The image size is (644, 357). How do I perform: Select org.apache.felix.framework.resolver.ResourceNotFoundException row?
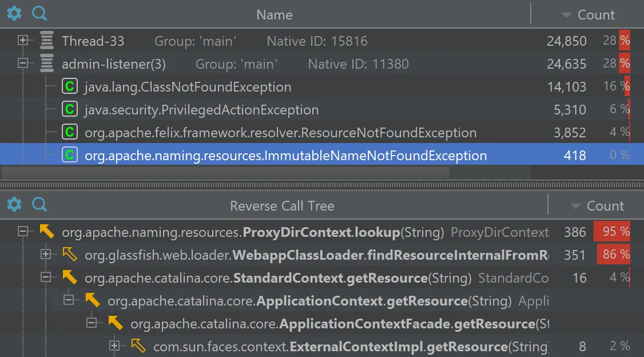pos(322,132)
